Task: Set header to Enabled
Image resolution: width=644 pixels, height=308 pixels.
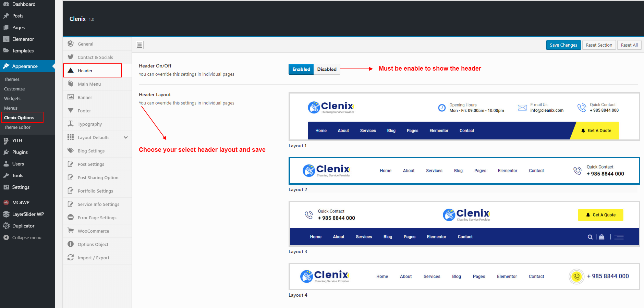Action: tap(301, 69)
